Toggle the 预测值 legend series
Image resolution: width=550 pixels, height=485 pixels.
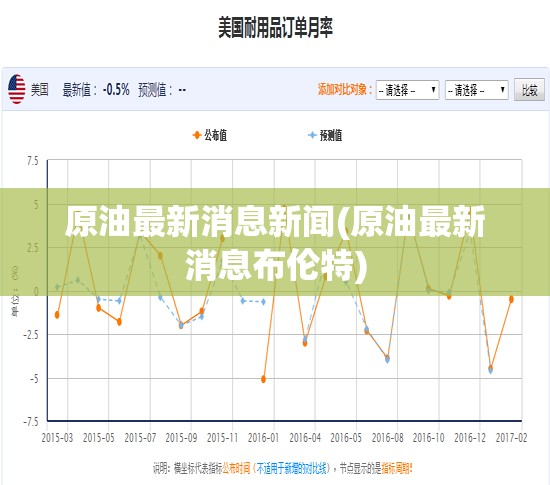(325, 135)
